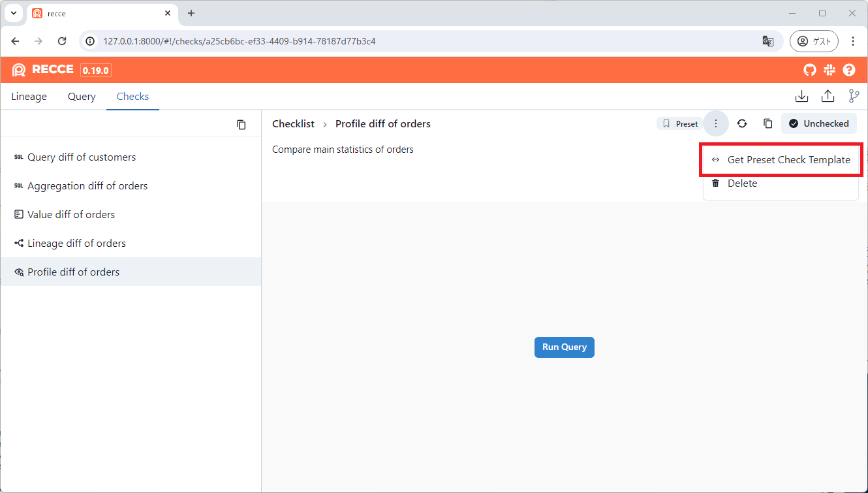Viewport: 868px width, 493px height.
Task: Open the guest profile button
Action: point(814,41)
